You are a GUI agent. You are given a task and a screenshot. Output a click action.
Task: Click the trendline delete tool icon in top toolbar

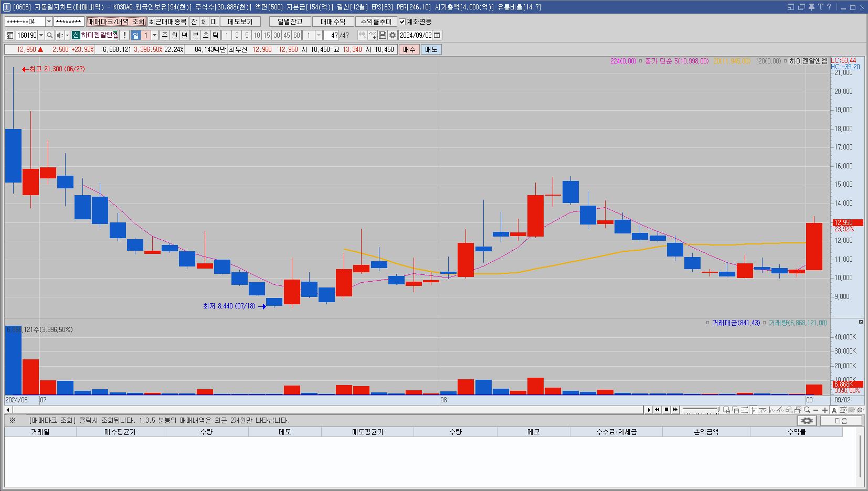(373, 35)
